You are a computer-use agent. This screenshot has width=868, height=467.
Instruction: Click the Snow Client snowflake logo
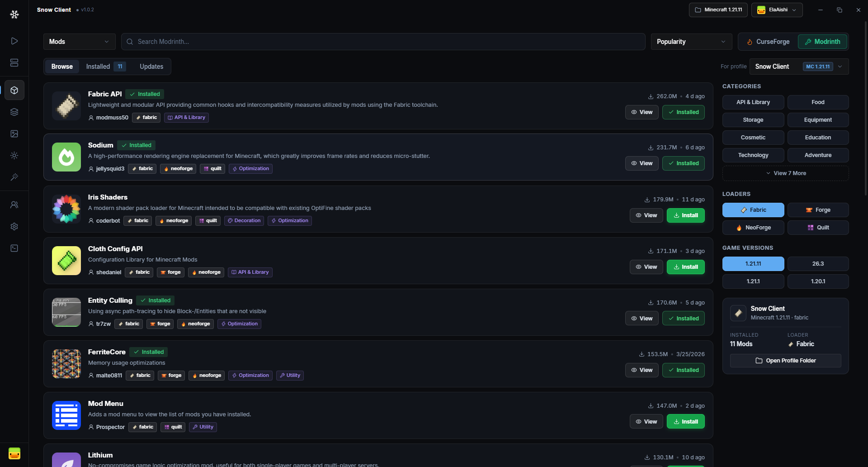[14, 14]
